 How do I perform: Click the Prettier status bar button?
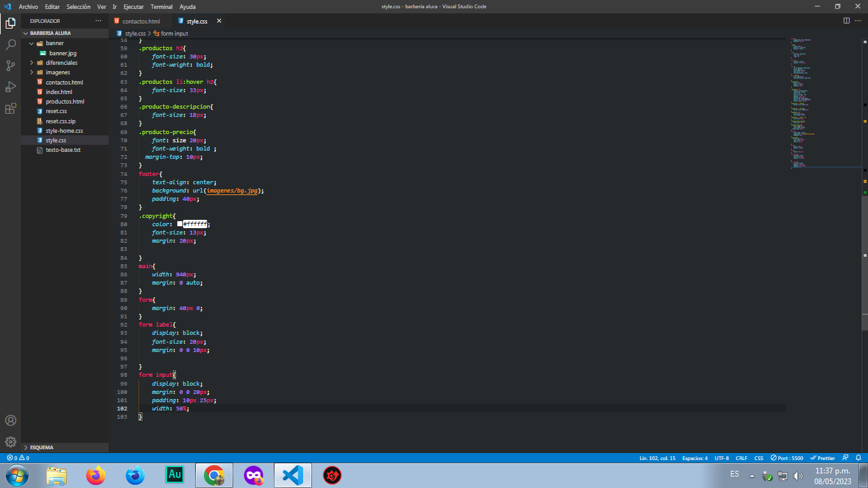pos(822,457)
